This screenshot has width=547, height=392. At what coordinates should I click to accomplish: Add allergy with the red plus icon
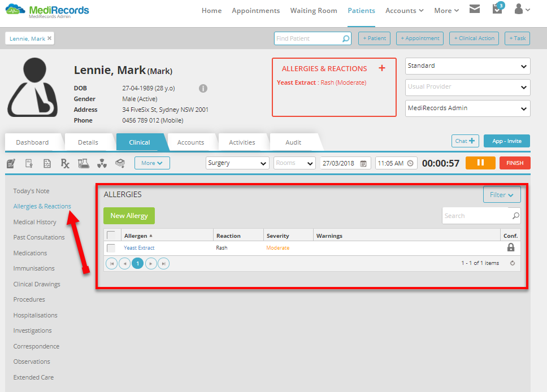pyautogui.click(x=382, y=68)
